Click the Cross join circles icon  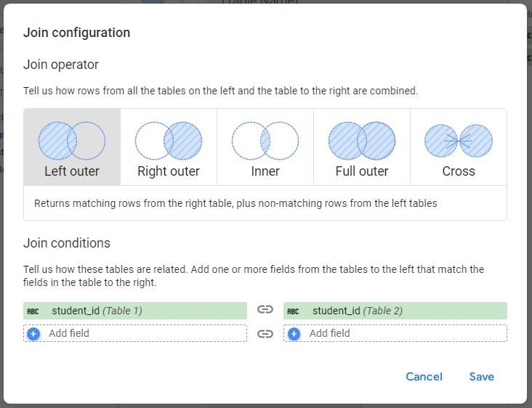tap(459, 141)
